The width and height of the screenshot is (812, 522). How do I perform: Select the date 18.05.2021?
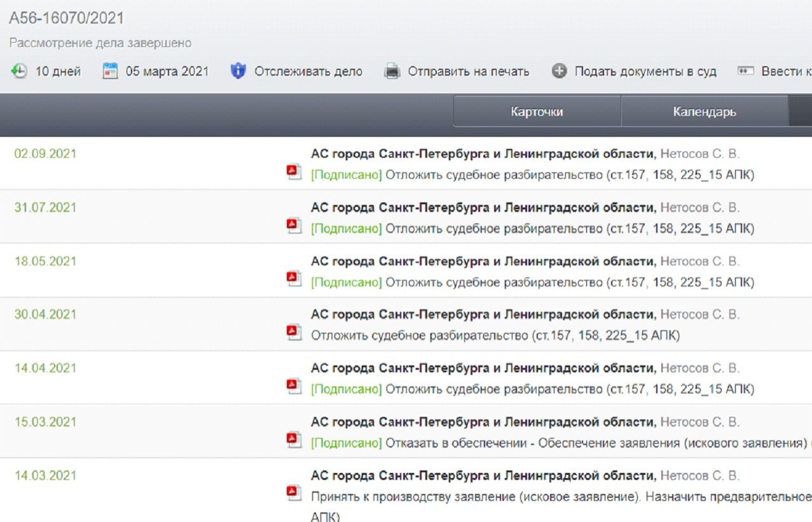(45, 261)
